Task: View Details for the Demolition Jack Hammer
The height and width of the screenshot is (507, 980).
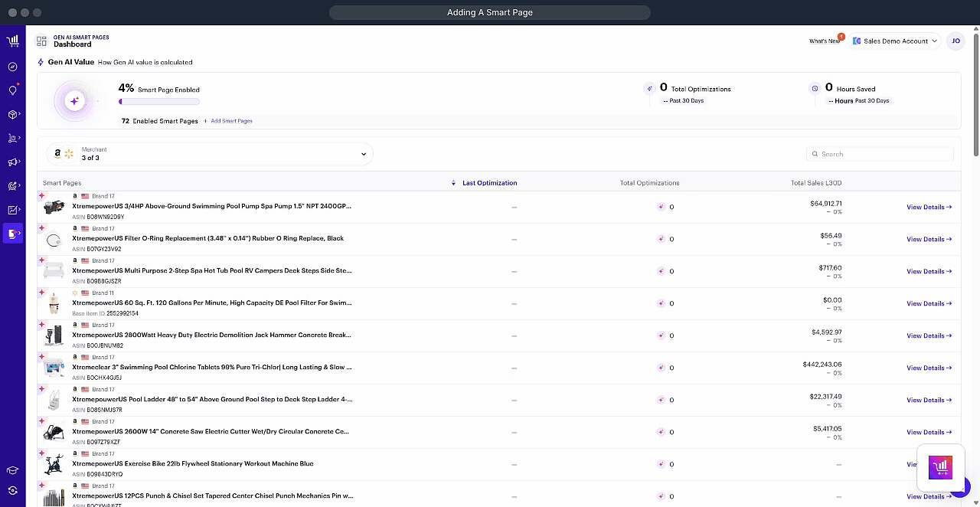Action: 929,335
